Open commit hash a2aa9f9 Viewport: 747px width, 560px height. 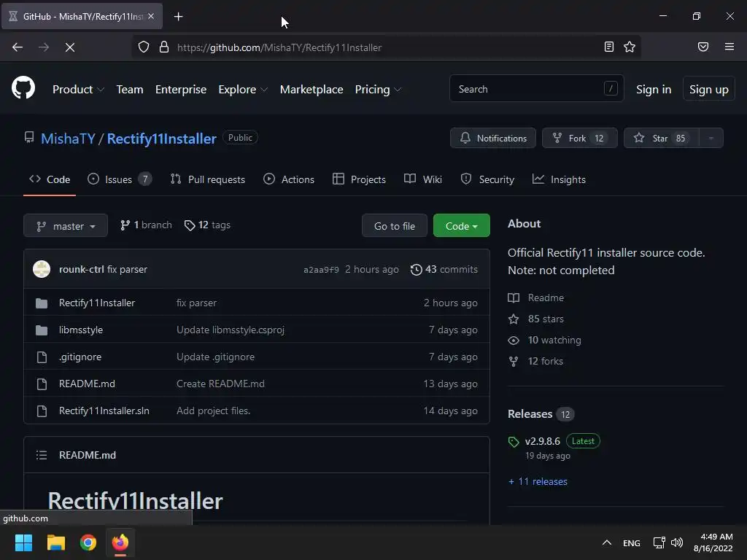click(x=321, y=270)
